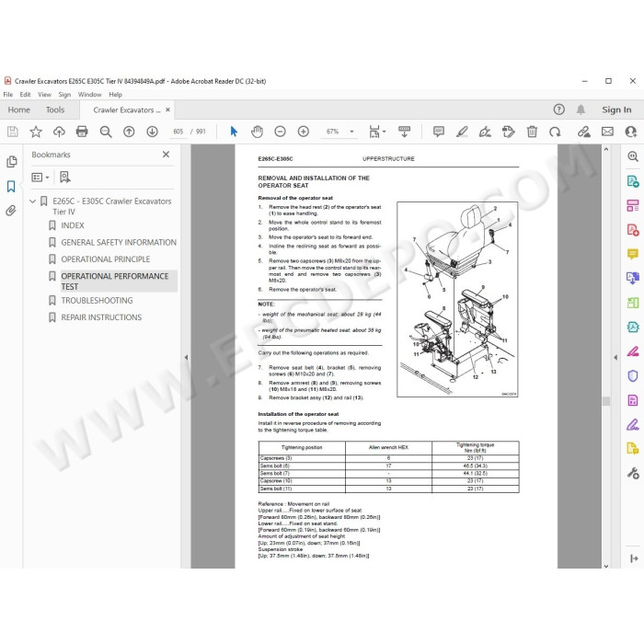
Task: Open the zoom percentage dropdown
Action: tap(351, 132)
